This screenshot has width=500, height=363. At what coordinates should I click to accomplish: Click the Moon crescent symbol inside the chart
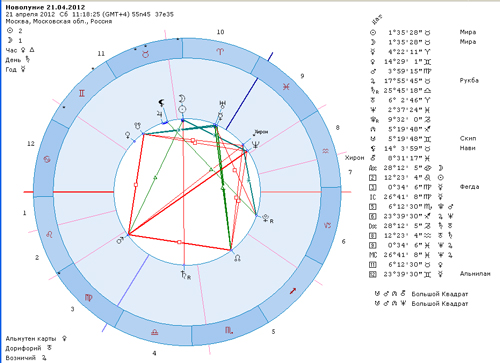point(182,98)
